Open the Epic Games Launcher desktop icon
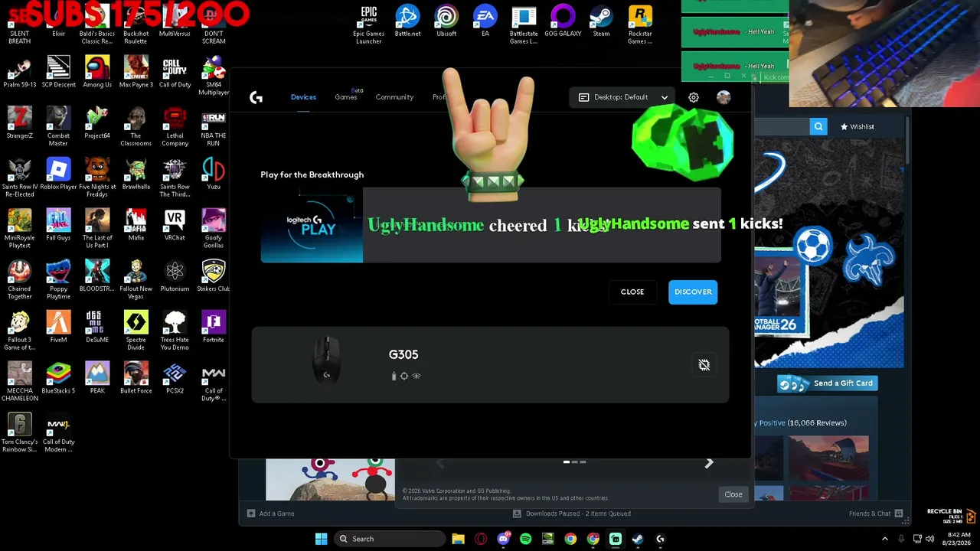 coord(368,24)
